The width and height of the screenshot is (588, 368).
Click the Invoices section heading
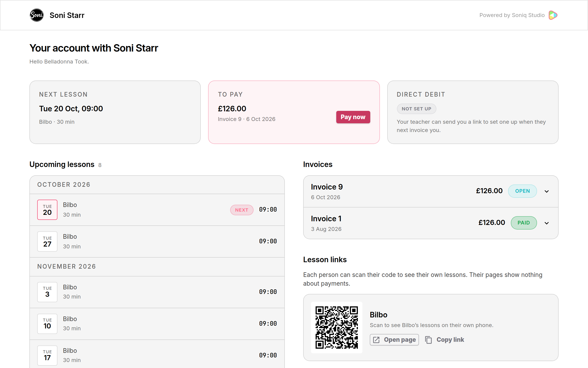(318, 164)
